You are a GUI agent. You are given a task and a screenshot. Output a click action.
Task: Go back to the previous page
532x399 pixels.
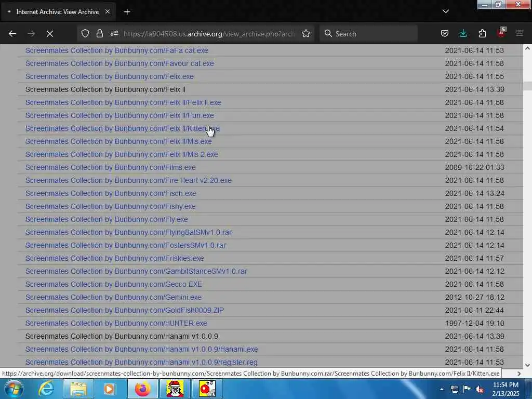(12, 34)
